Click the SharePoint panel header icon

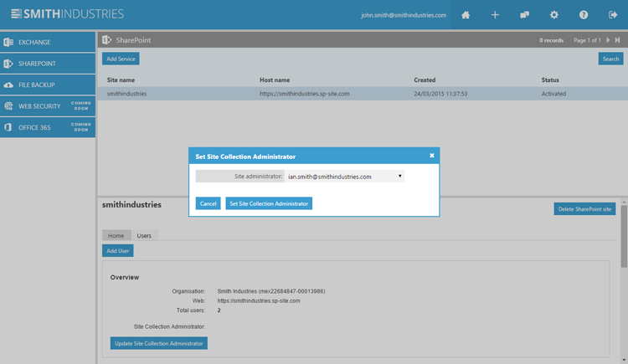(106, 40)
